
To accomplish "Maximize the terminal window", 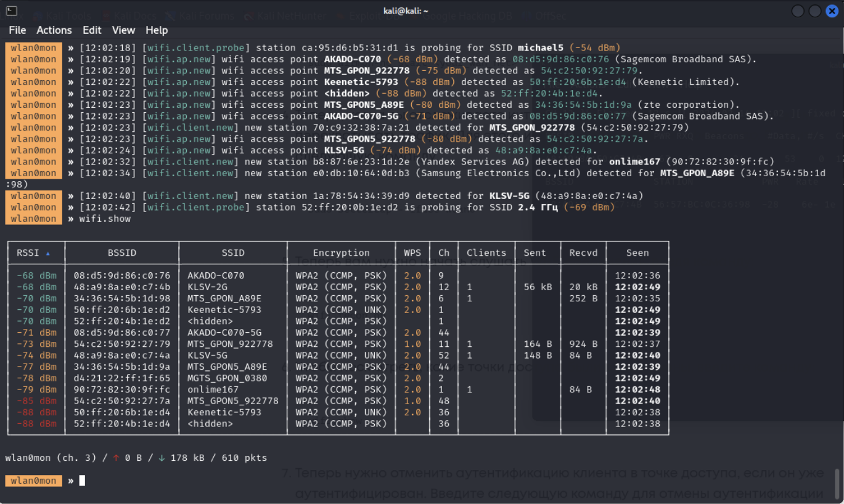I will tap(815, 11).
